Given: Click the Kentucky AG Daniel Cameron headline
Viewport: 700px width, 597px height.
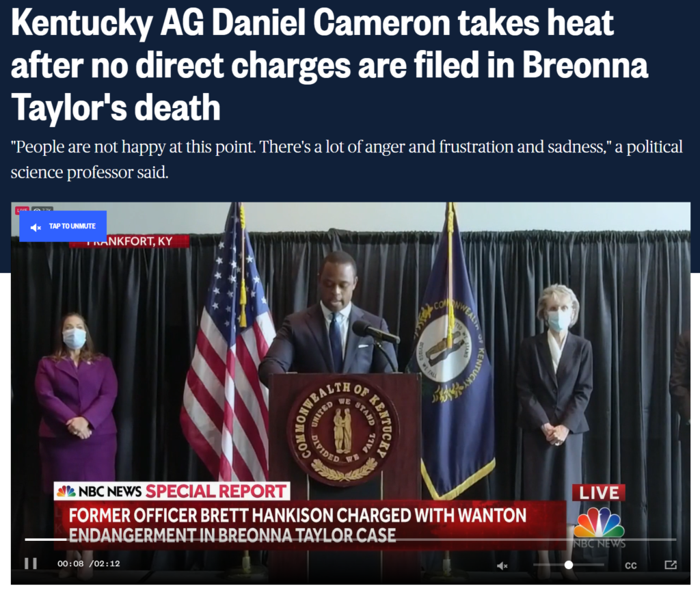Looking at the screenshot, I should (329, 66).
